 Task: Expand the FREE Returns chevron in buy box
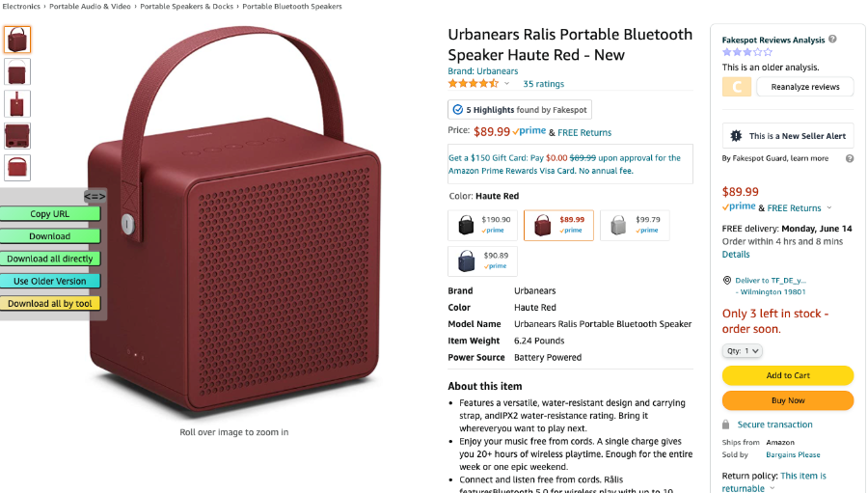[x=829, y=207]
